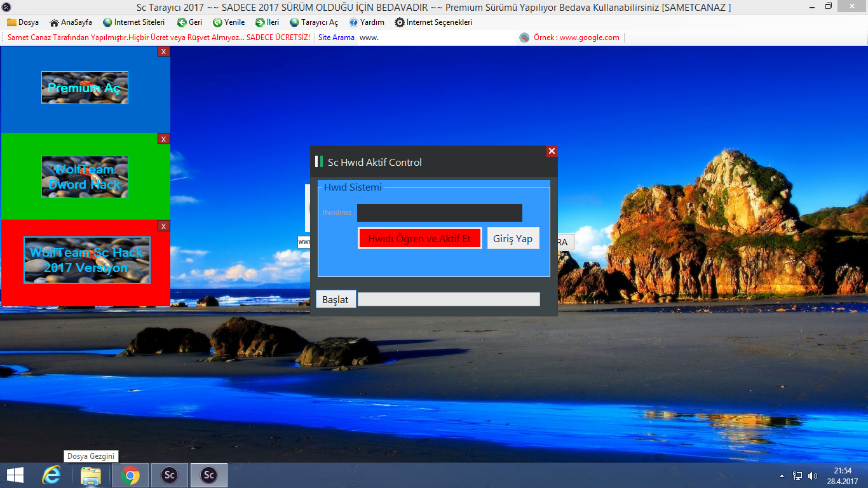Open the Yardım help menu
868x488 pixels.
coord(367,22)
